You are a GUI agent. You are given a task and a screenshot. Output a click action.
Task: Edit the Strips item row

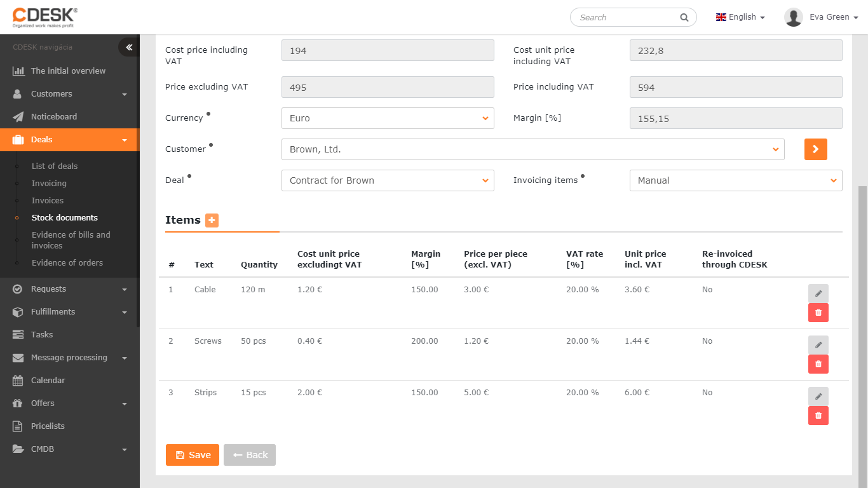click(818, 396)
